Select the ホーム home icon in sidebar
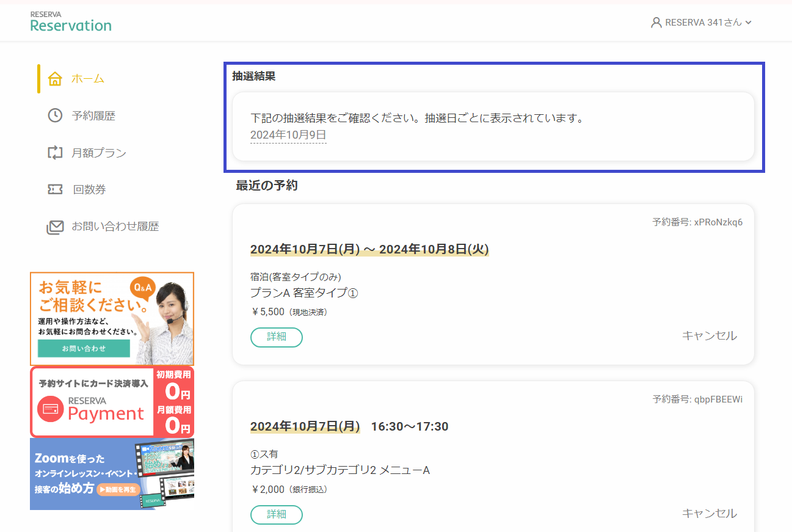Screen dimensions: 792x532 pyautogui.click(x=55, y=78)
